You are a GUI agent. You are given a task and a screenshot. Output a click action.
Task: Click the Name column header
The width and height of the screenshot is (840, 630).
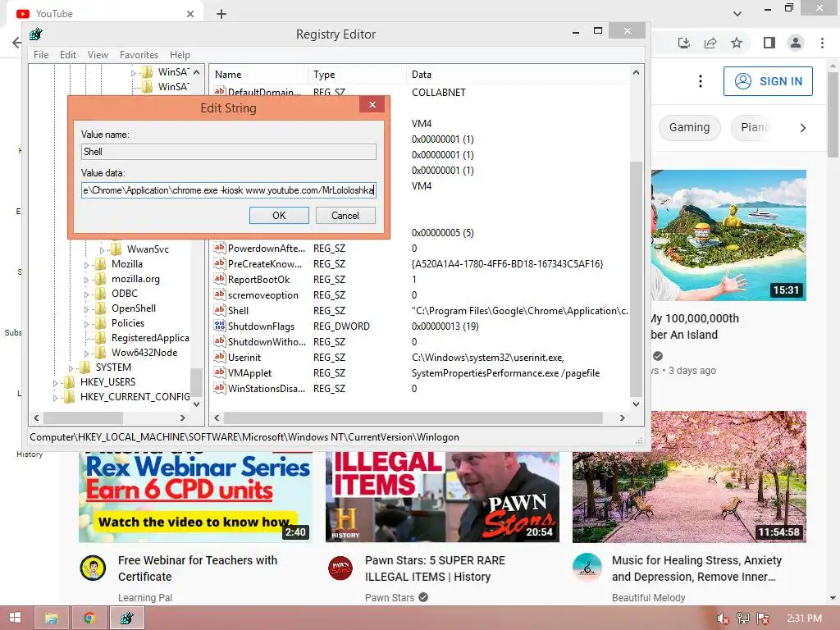tap(258, 75)
